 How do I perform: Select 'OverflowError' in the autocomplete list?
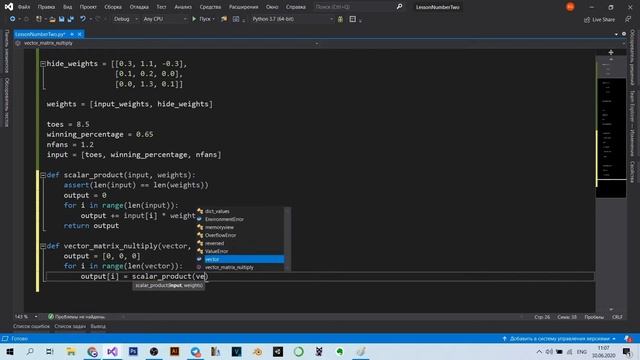tap(240, 236)
